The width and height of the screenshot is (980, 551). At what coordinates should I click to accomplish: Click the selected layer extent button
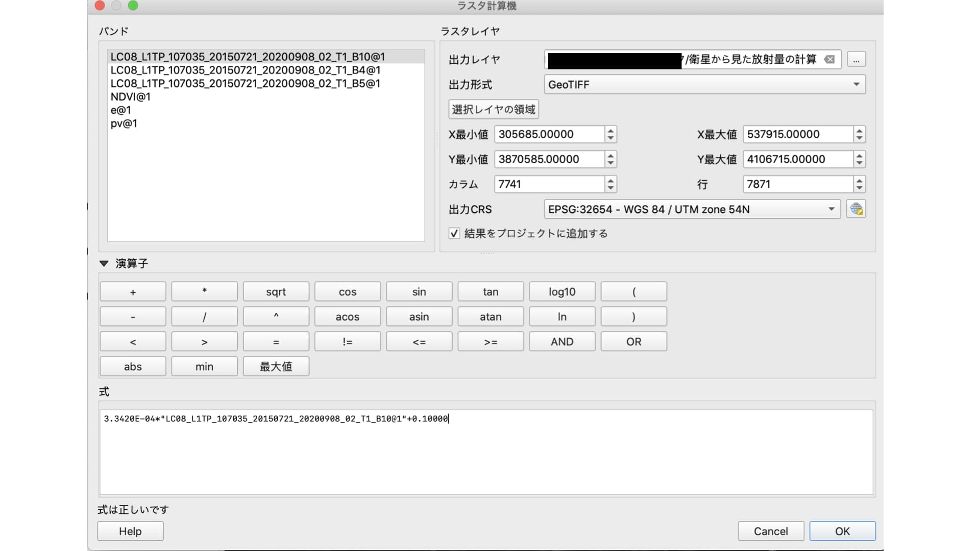(494, 109)
